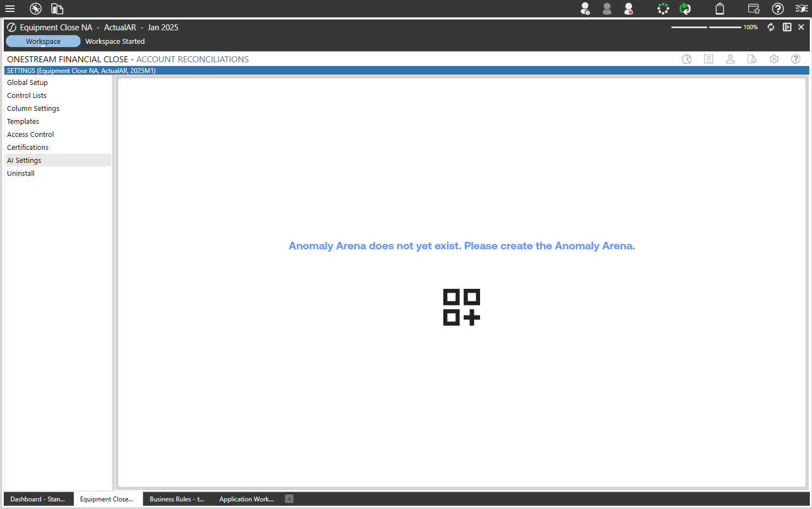Click the user with red X icon
The image size is (812, 509).
(x=629, y=9)
